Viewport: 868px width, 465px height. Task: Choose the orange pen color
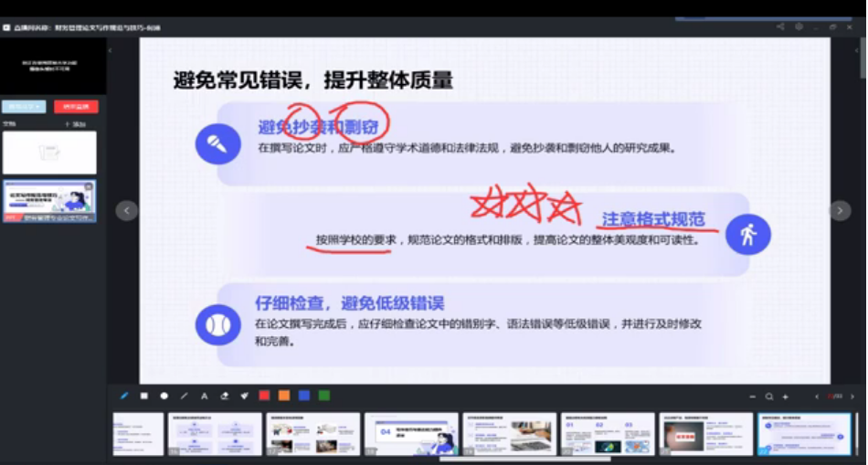(x=284, y=396)
